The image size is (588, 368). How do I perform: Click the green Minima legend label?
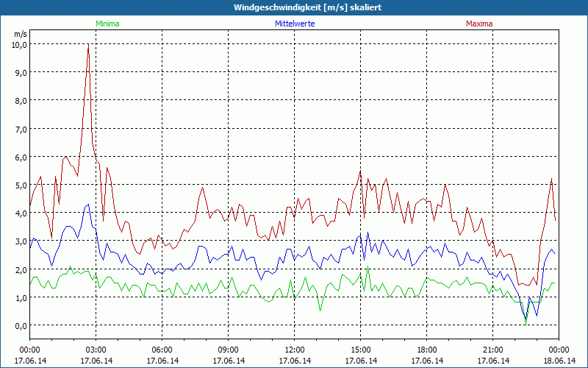tap(107, 24)
